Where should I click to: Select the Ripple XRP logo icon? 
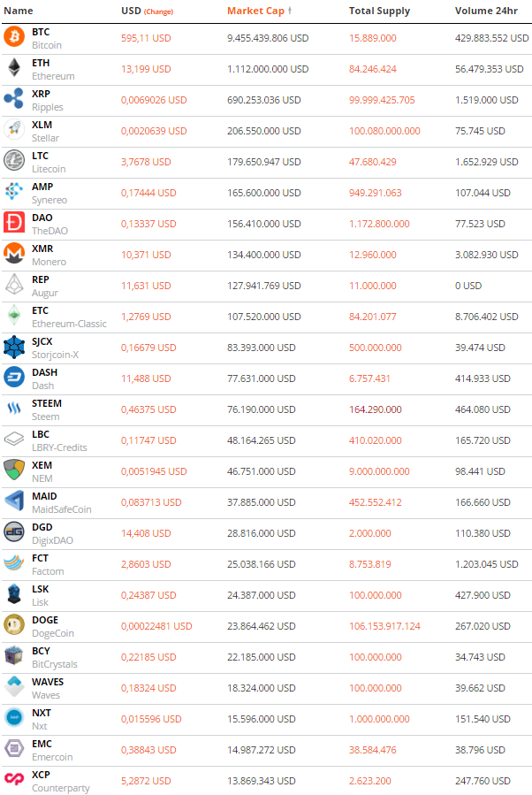[15, 99]
